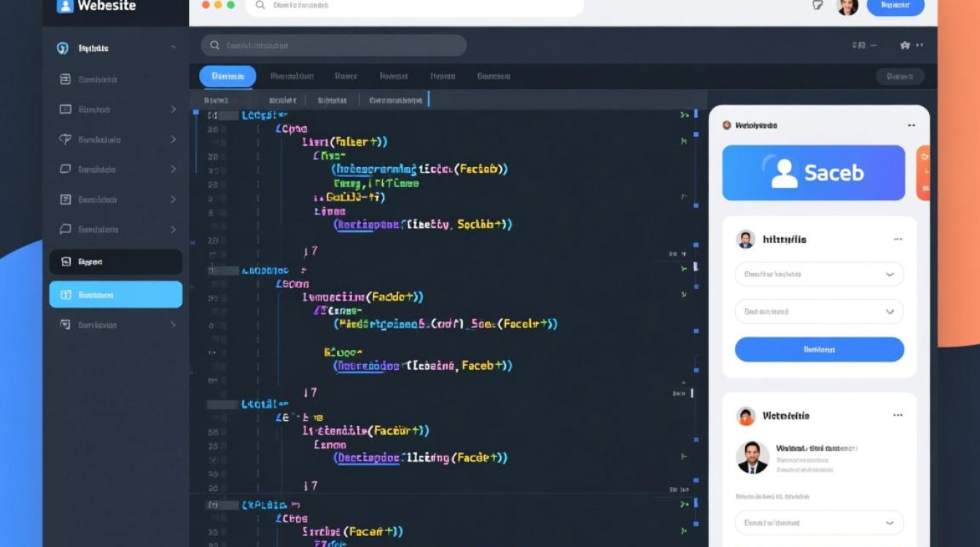Select the blue active pill tab
The image size is (980, 547).
tap(227, 77)
